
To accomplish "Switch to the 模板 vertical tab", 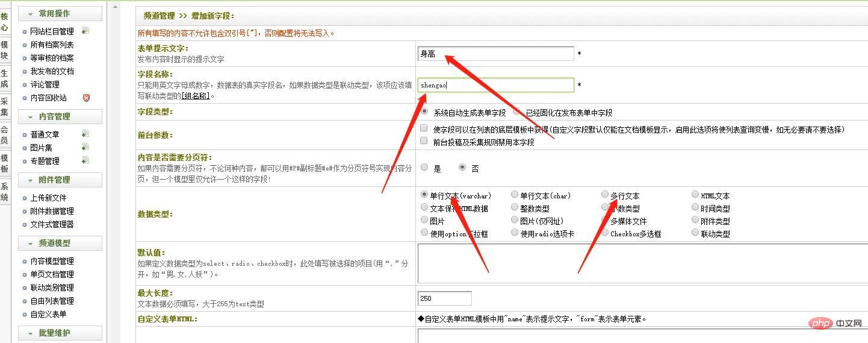I will coord(4,163).
